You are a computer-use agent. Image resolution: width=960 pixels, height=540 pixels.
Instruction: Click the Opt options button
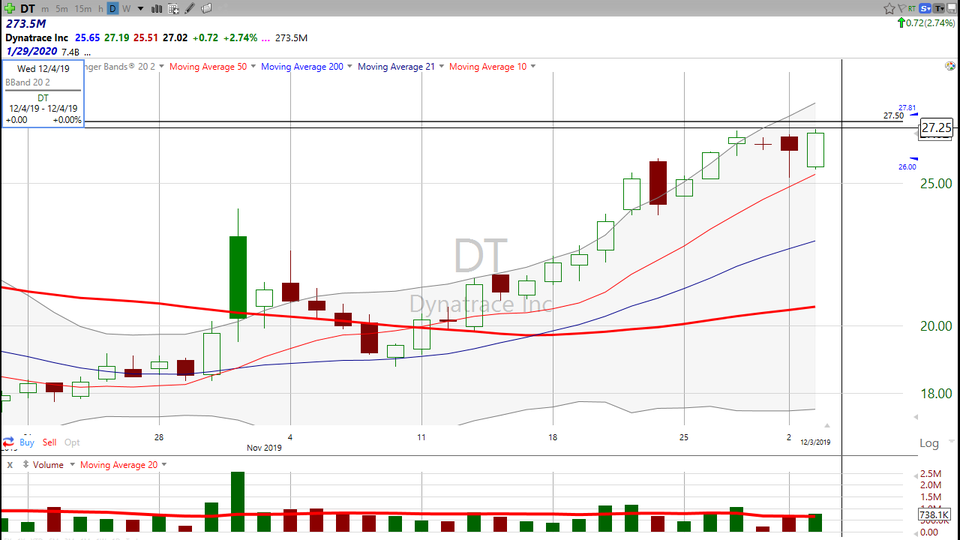72,442
